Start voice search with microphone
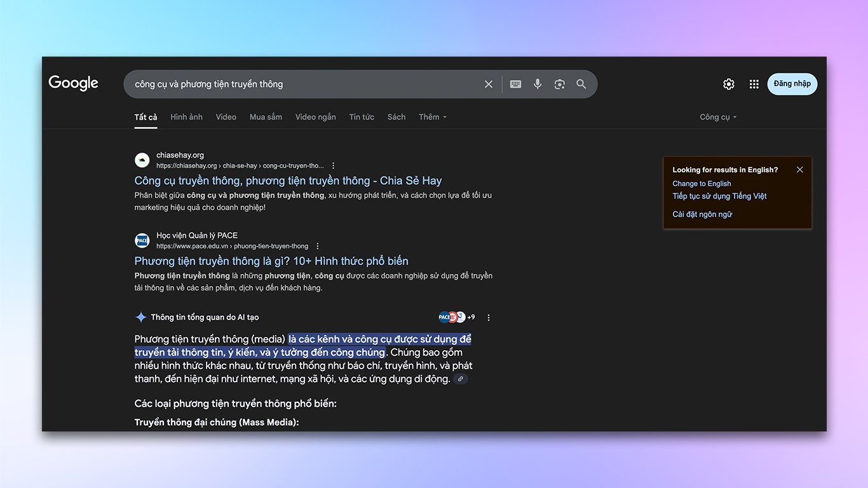868x488 pixels. [x=538, y=84]
